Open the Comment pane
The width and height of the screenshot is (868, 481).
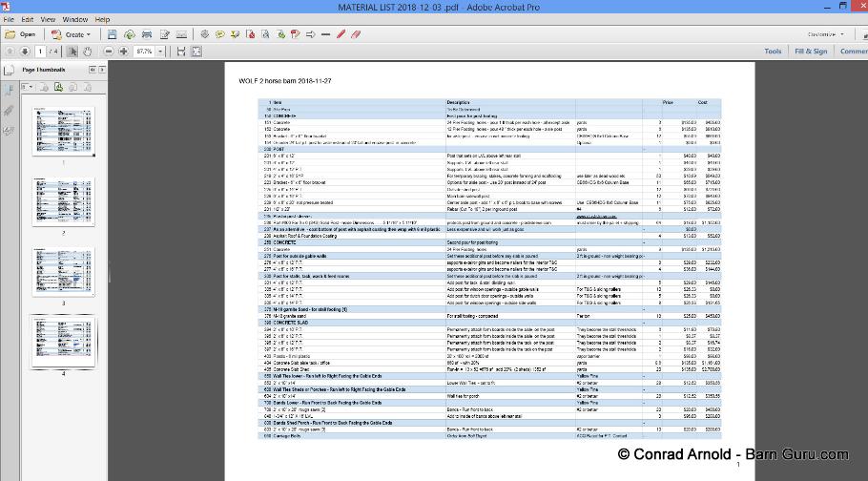point(854,51)
